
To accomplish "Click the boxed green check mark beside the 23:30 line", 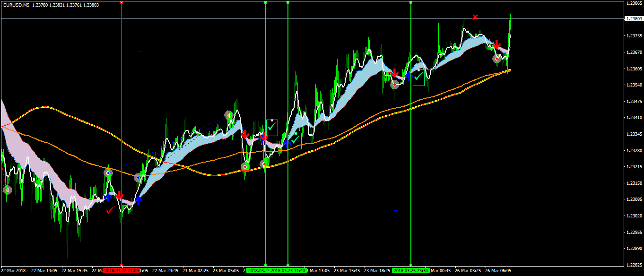I will 418,78.
